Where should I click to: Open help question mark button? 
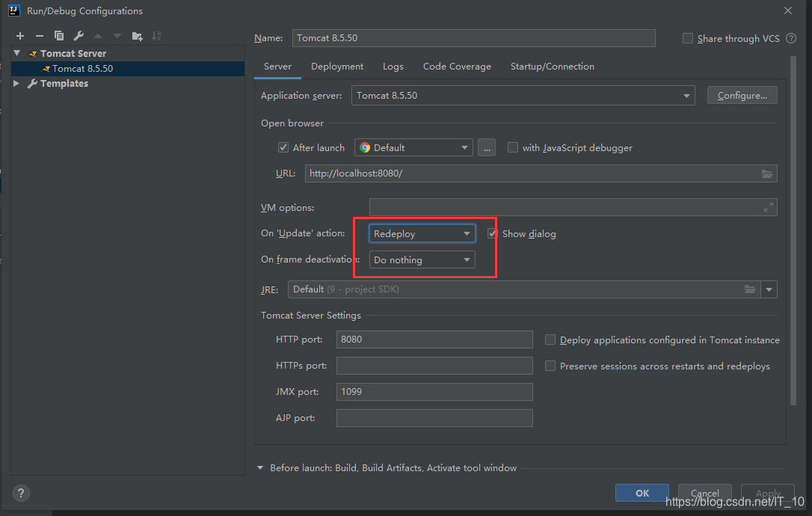pyautogui.click(x=21, y=494)
